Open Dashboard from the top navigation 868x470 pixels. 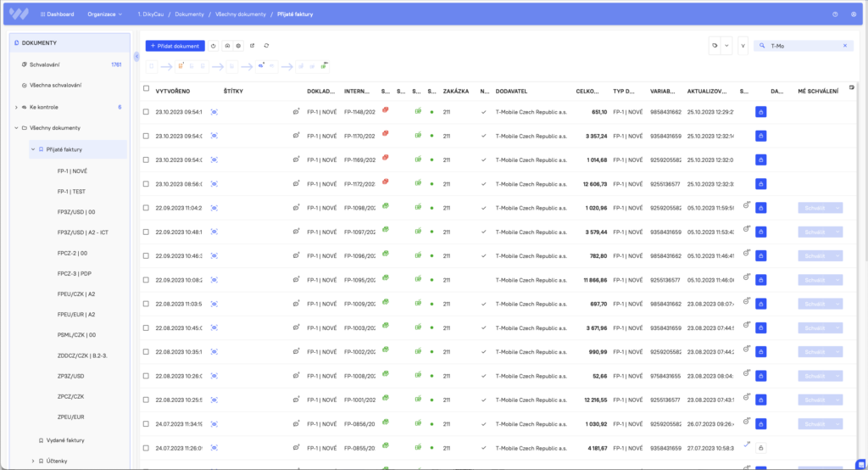point(56,14)
